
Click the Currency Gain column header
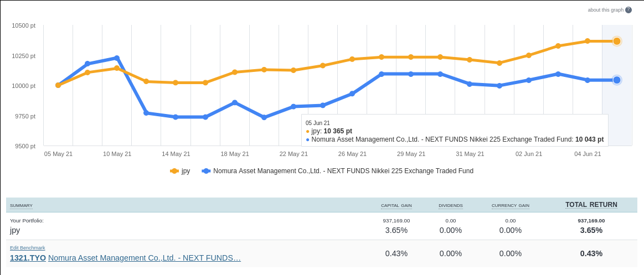coord(510,205)
